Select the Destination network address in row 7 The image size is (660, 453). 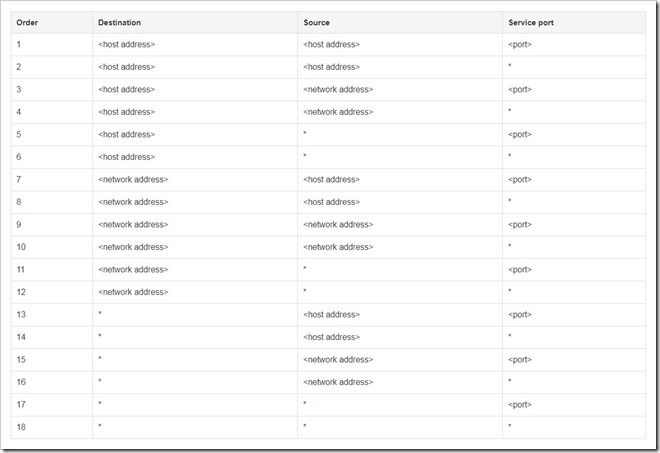pos(133,179)
